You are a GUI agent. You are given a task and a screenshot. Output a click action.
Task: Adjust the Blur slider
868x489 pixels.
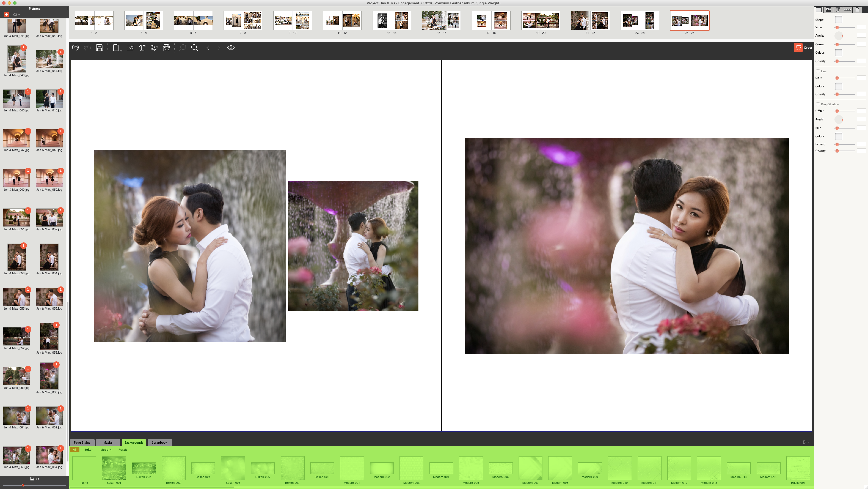click(845, 128)
